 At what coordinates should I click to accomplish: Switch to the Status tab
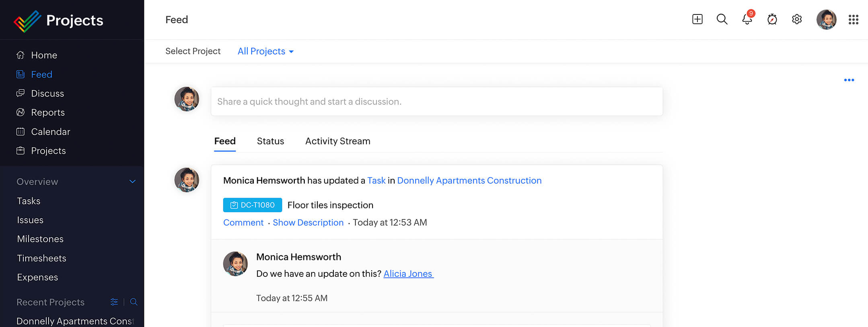tap(270, 141)
